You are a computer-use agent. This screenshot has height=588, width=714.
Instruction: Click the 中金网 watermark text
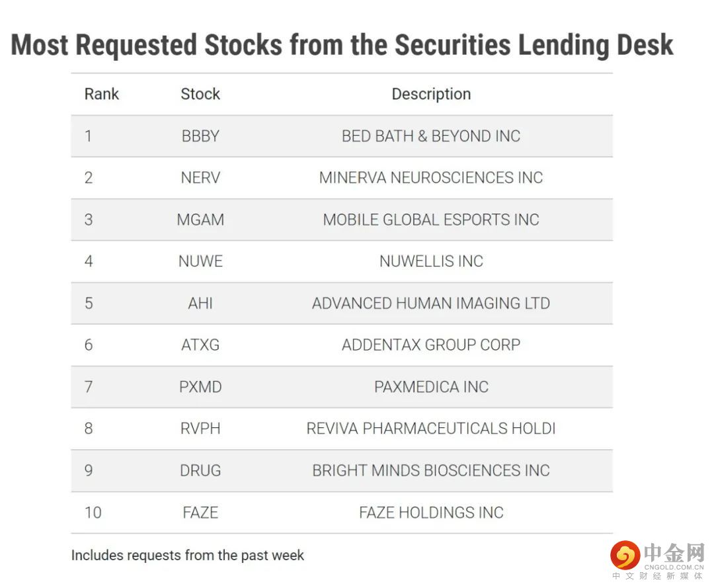pos(674,553)
